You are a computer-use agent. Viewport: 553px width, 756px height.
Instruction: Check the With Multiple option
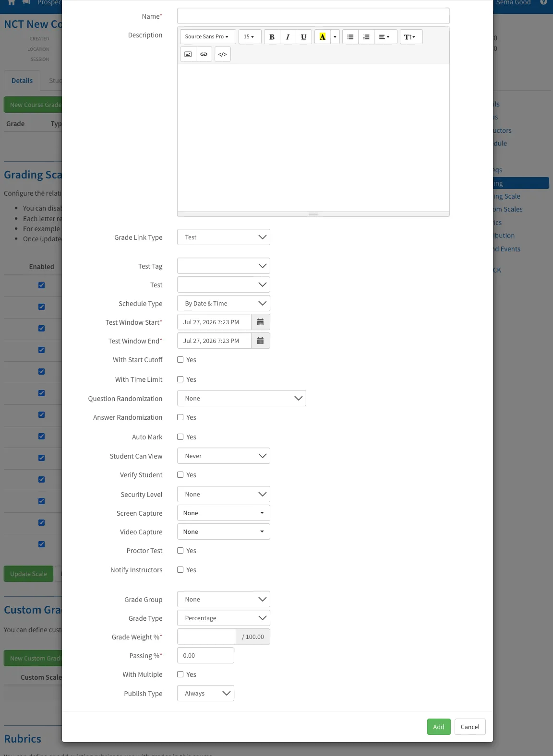click(180, 674)
